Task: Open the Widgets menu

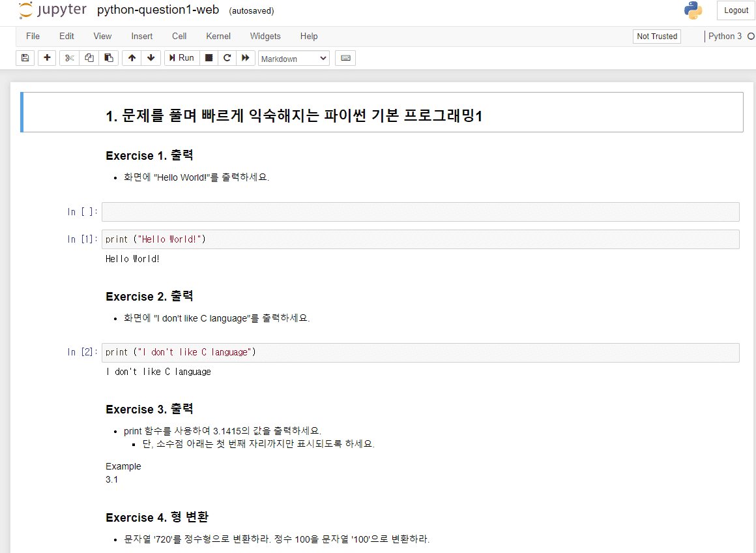Action: (265, 36)
